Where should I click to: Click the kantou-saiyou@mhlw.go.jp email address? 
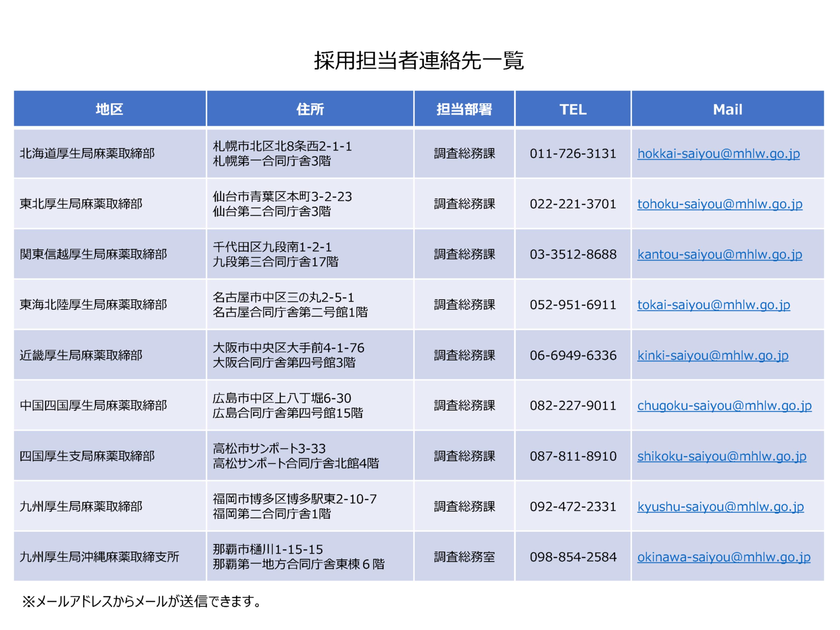click(720, 255)
